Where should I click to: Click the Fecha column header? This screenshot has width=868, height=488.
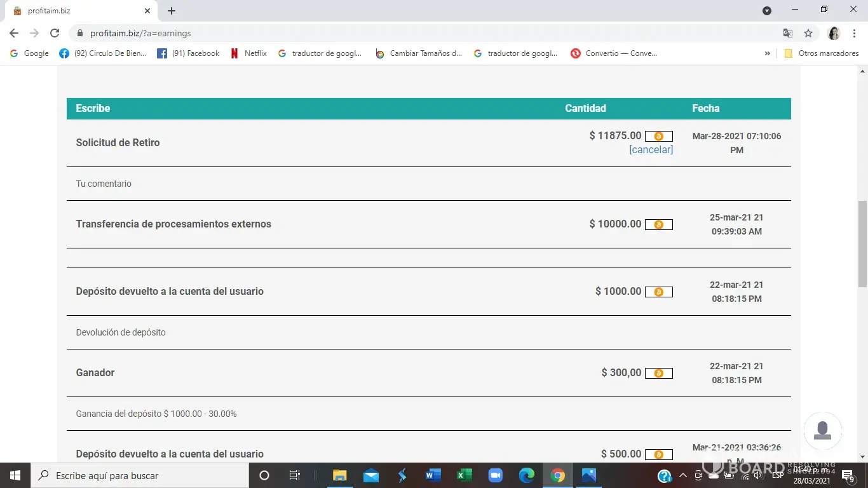705,109
